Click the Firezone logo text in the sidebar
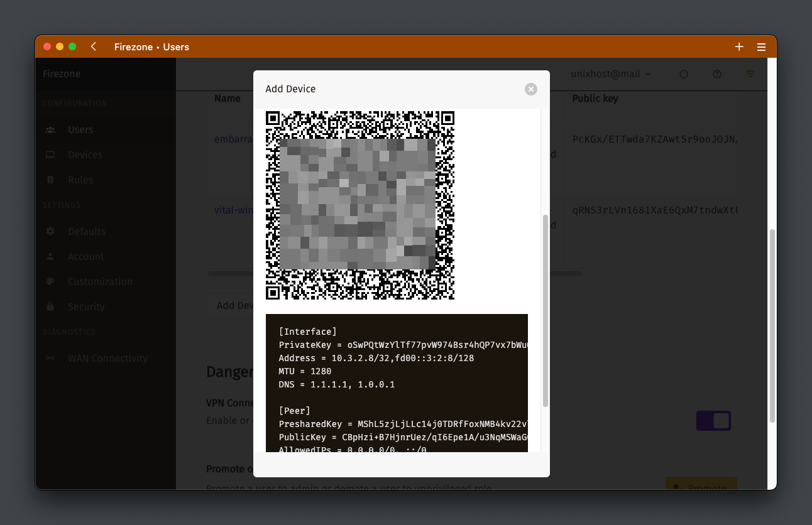 click(62, 74)
